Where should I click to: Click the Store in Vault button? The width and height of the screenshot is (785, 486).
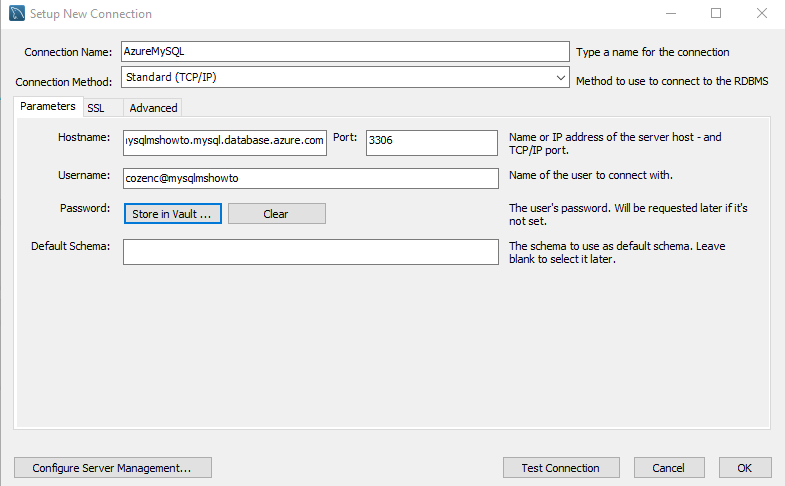pos(172,214)
